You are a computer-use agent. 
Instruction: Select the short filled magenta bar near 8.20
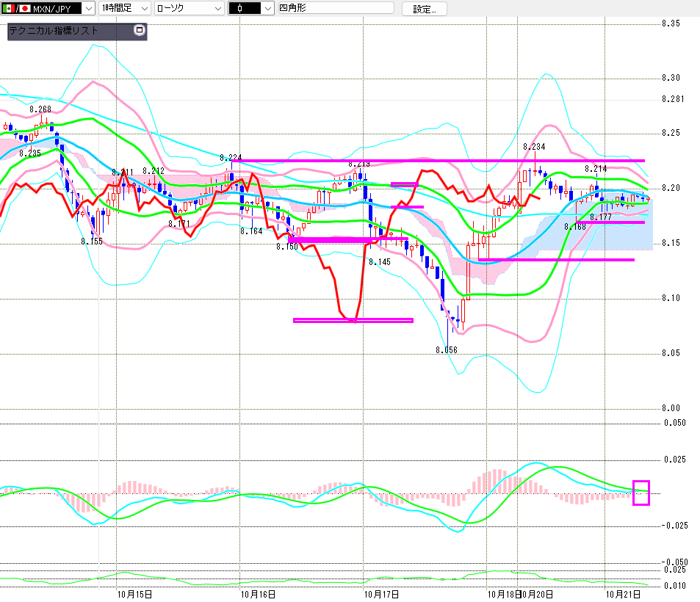404,184
